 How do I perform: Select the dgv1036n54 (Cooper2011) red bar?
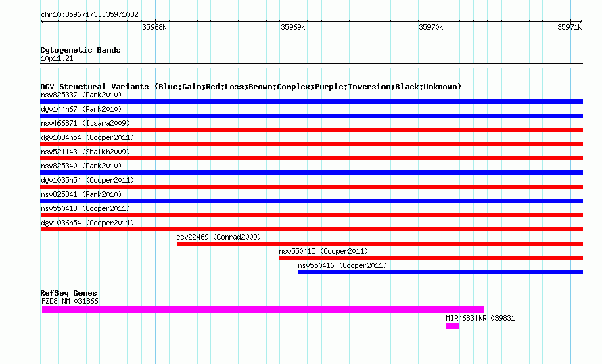[311, 229]
